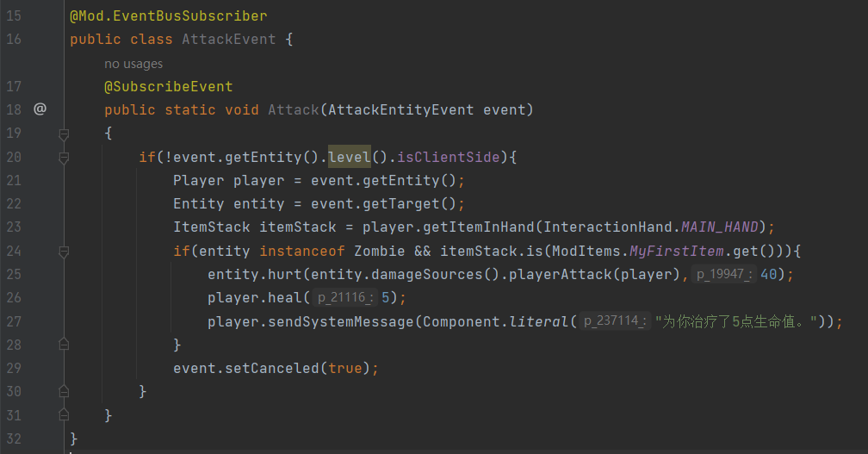The image size is (868, 454).
Task: Click the p_21116 parameter hint
Action: [x=344, y=298]
